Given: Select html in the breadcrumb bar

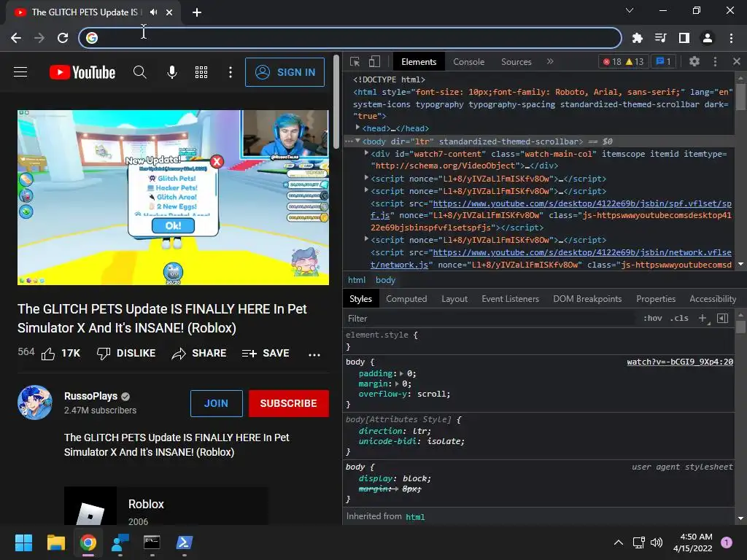Looking at the screenshot, I should click(x=357, y=280).
